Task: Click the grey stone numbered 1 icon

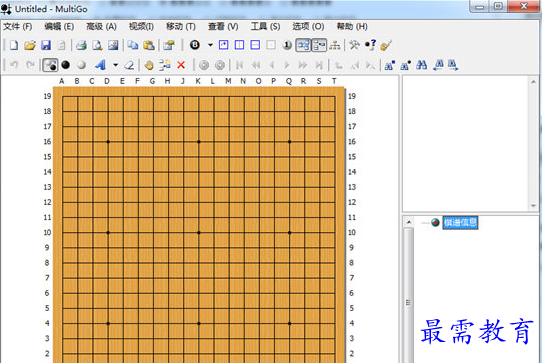Action: click(x=287, y=45)
